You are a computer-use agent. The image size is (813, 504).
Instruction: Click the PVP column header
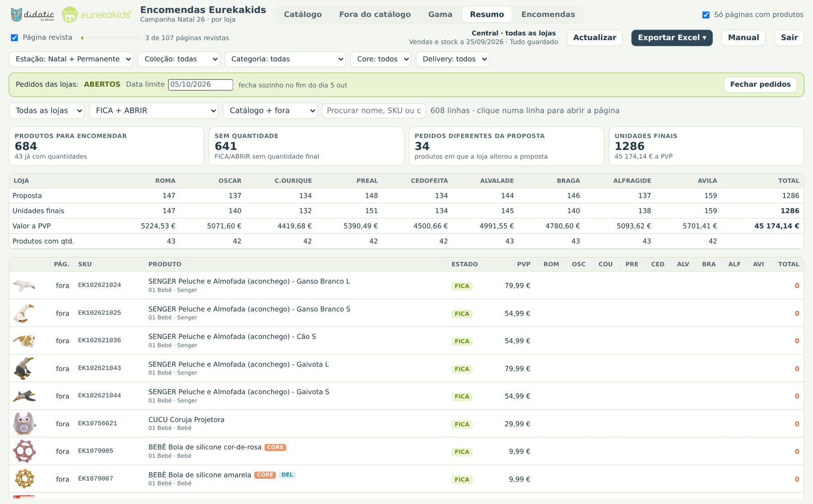pyautogui.click(x=523, y=264)
